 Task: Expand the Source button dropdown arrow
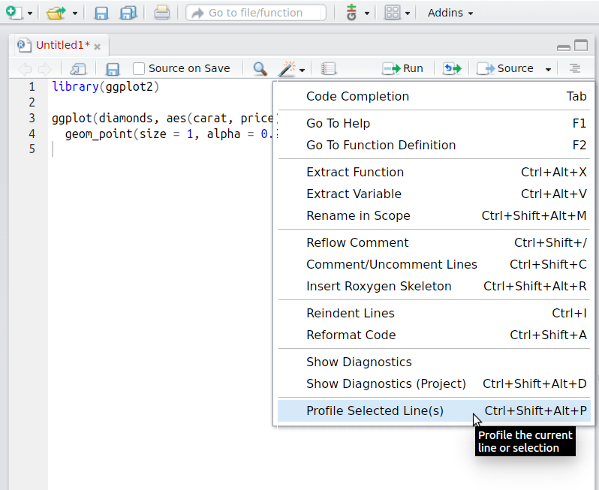(x=548, y=69)
